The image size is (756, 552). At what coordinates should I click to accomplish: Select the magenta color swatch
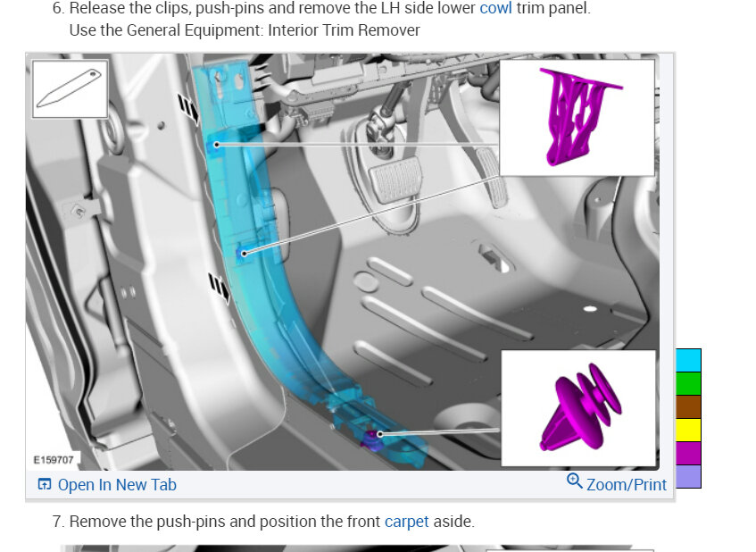(x=688, y=454)
